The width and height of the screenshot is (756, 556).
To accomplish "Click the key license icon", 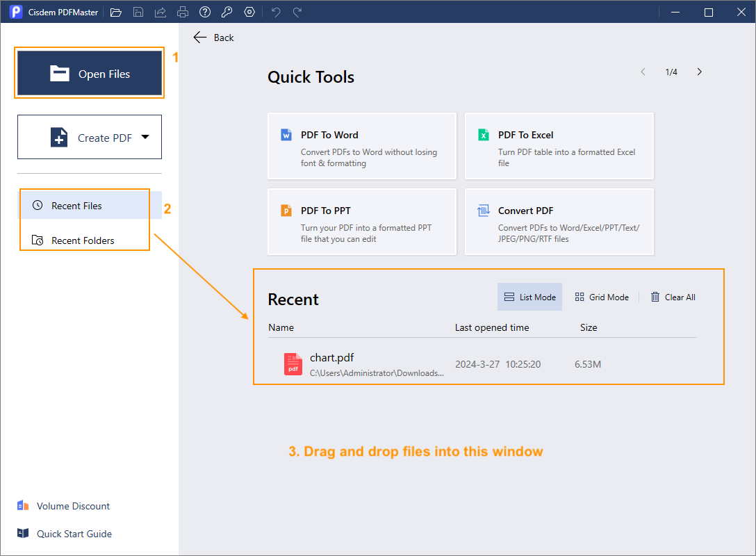I will [227, 12].
